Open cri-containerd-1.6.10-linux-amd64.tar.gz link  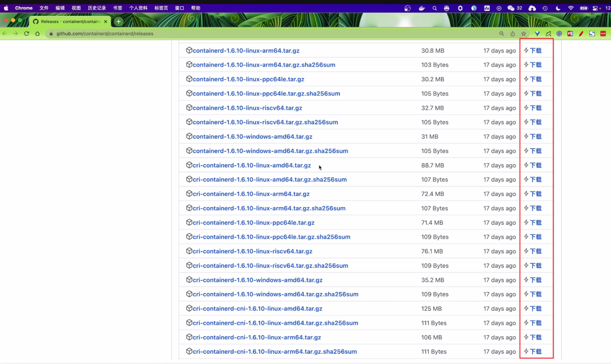(x=252, y=165)
